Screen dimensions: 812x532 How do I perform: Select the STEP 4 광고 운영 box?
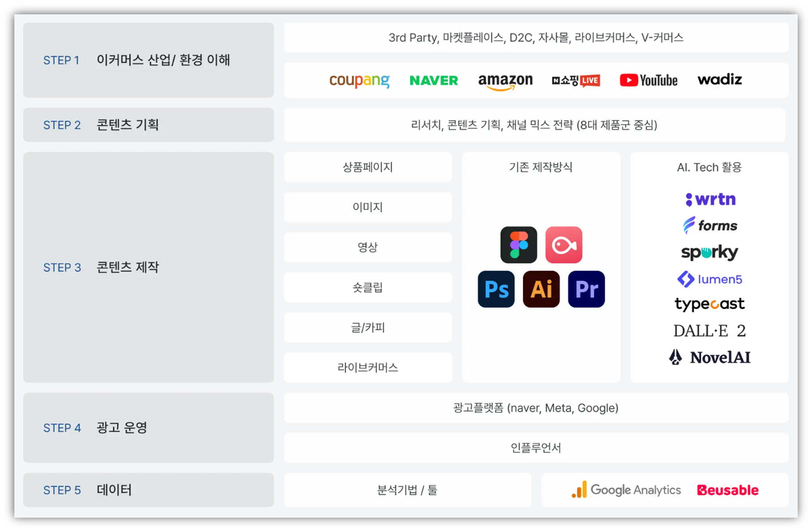pyautogui.click(x=149, y=428)
